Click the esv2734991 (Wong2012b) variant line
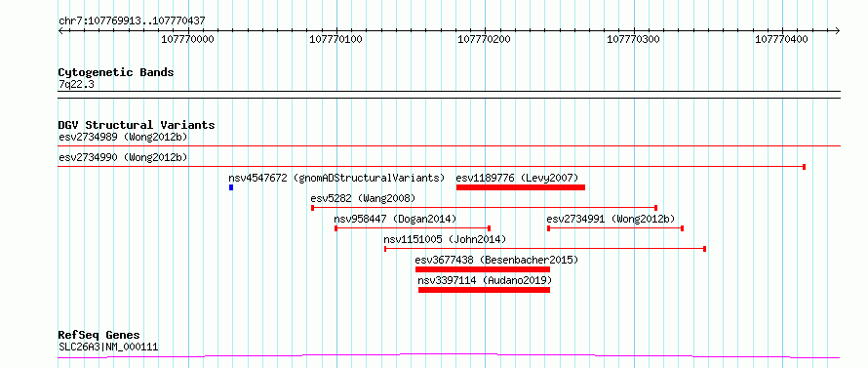868x368 pixels. click(615, 228)
